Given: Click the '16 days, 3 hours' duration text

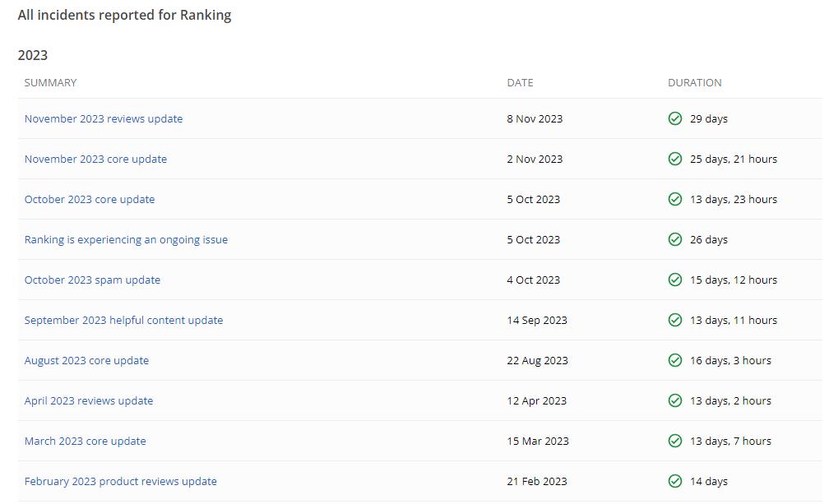Looking at the screenshot, I should (x=730, y=360).
